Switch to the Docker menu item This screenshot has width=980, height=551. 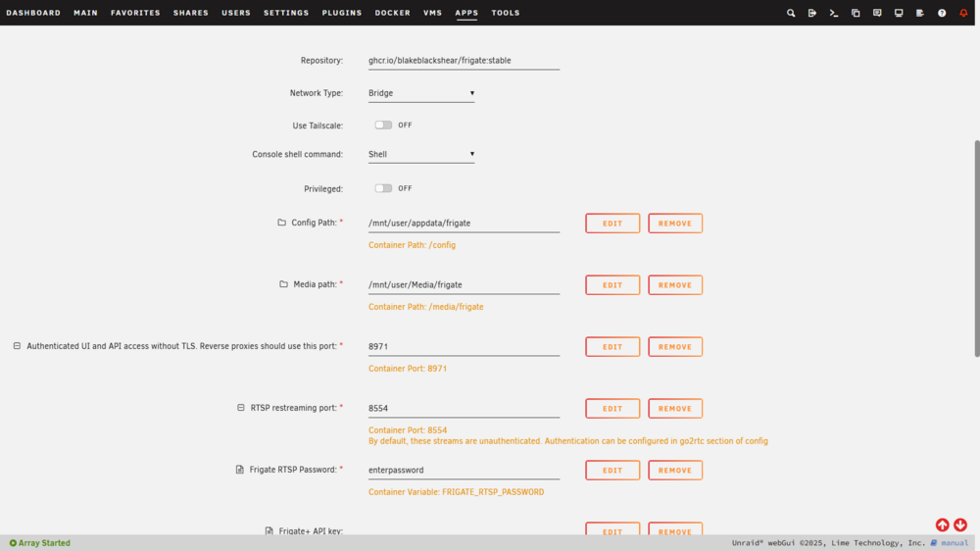[x=393, y=13]
